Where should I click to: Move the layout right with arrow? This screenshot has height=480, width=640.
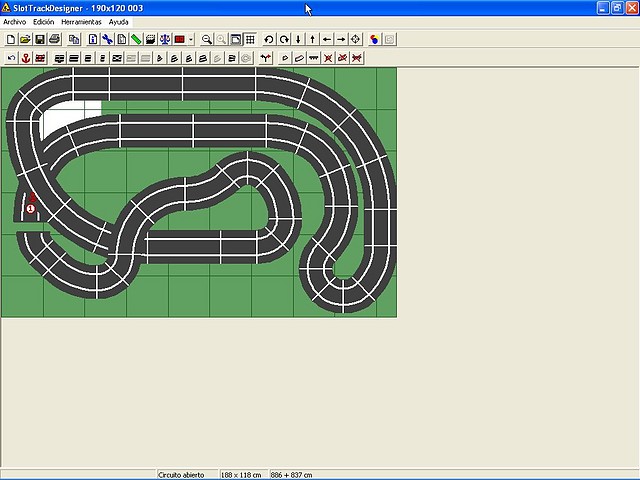coord(341,39)
